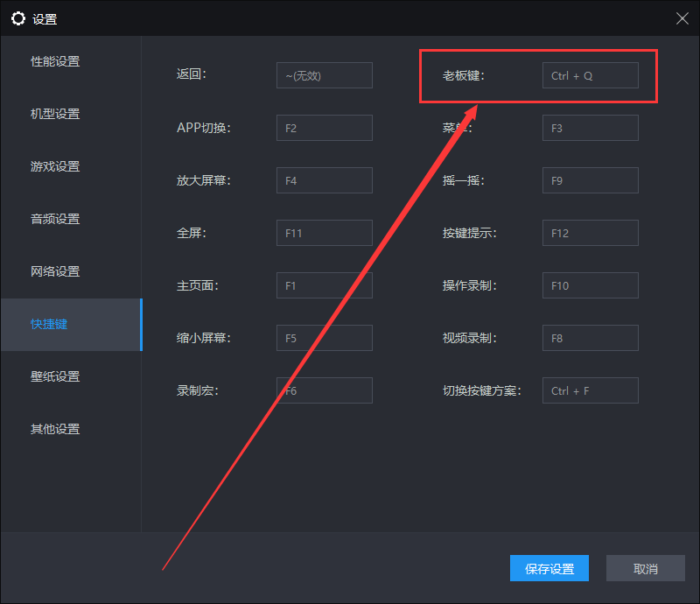This screenshot has width=700, height=604.
Task: Click the settings gear icon in title bar
Action: point(18,18)
